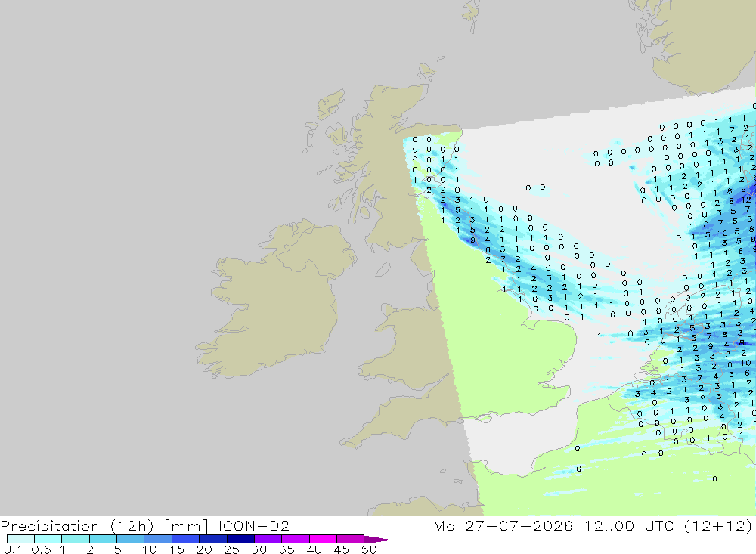The width and height of the screenshot is (756, 554).
Task: Click legend tick label "20"
Action: coord(204,549)
